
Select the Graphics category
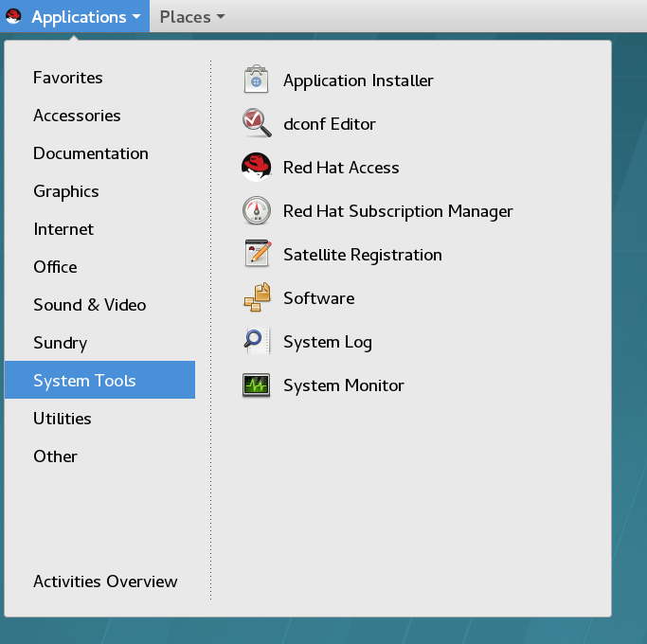(66, 191)
